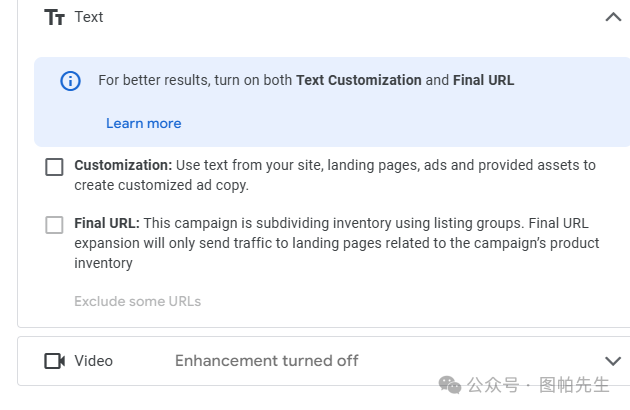The height and width of the screenshot is (410, 630).
Task: Click the Enhancement turned off status
Action: point(266,361)
